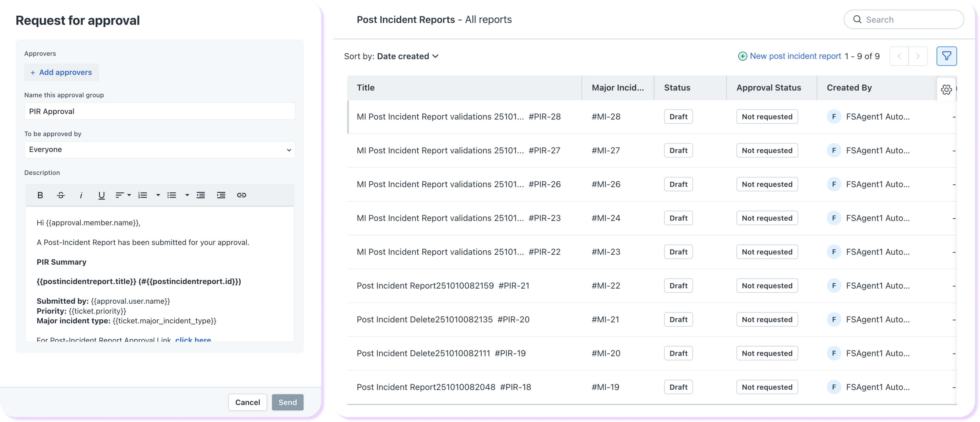Toggle italic formatting in description editor
This screenshot has width=980, height=422.
coord(81,195)
